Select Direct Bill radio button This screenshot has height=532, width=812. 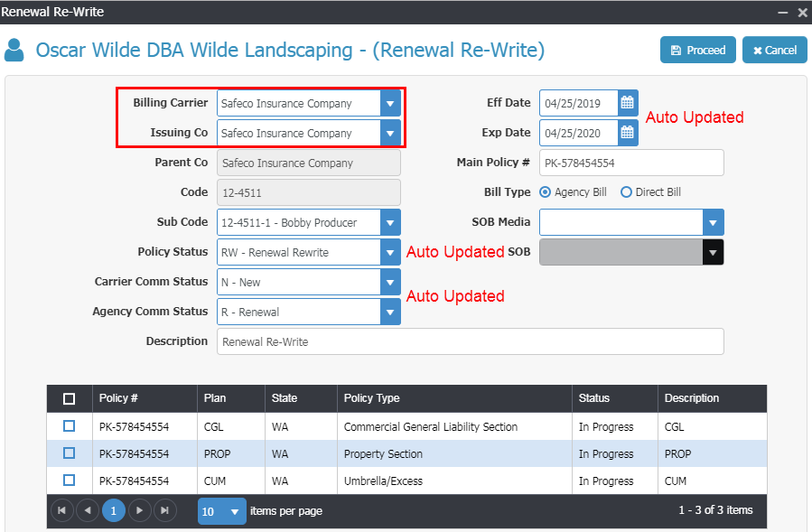point(626,192)
